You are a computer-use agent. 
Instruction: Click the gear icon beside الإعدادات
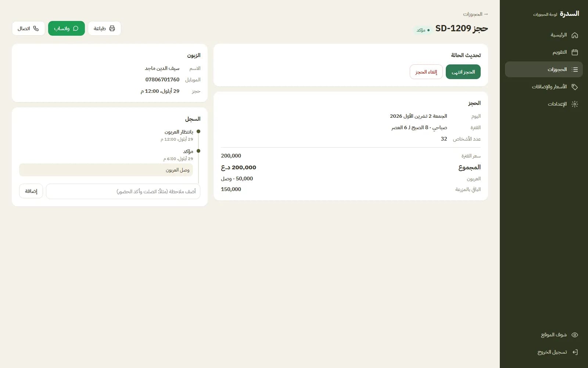[x=575, y=104]
